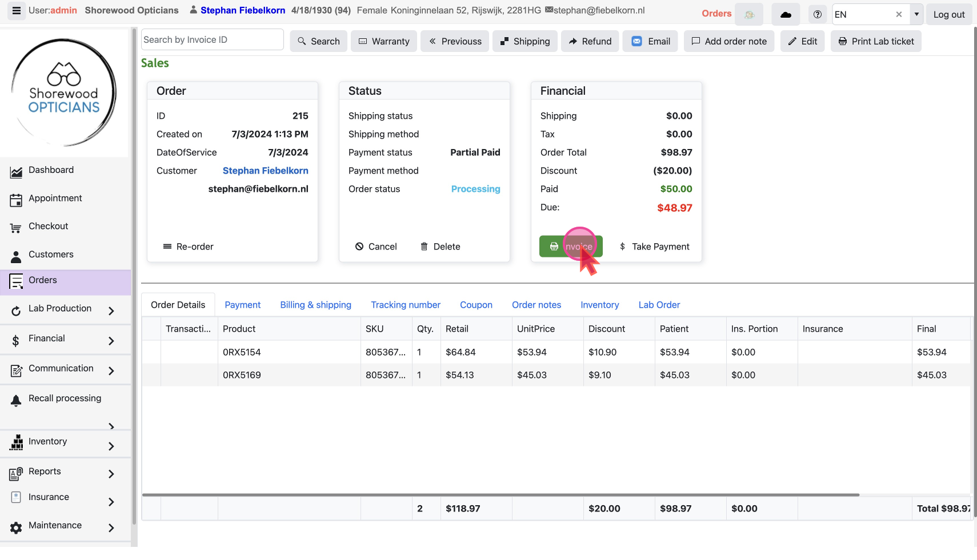Expand the Financial sidebar section
Image resolution: width=977 pixels, height=560 pixels.
(x=111, y=341)
